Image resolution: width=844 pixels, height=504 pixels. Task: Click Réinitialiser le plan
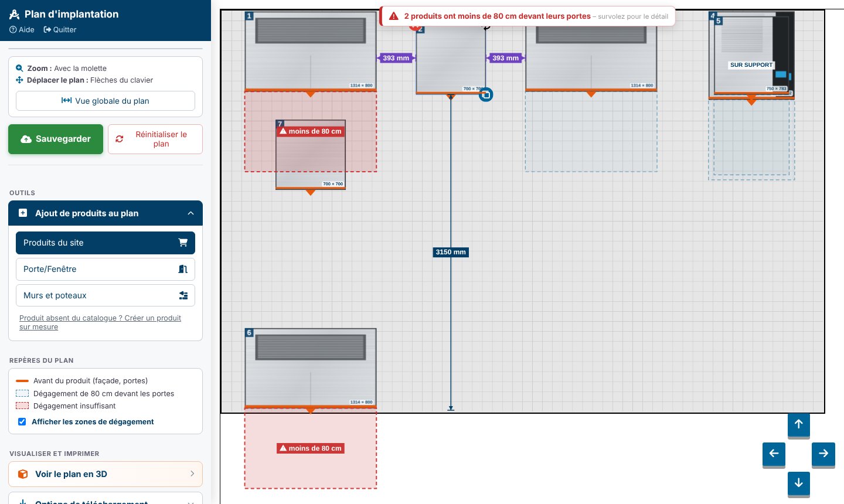155,139
